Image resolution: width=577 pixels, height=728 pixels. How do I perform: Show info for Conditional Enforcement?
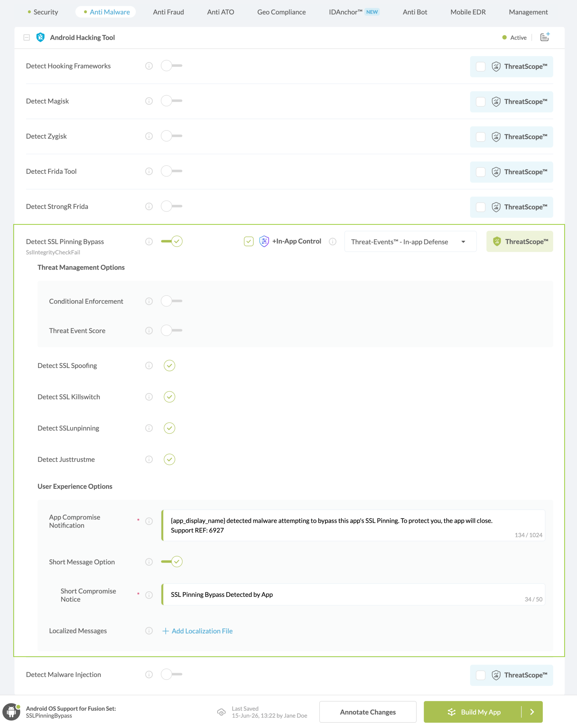coord(149,301)
